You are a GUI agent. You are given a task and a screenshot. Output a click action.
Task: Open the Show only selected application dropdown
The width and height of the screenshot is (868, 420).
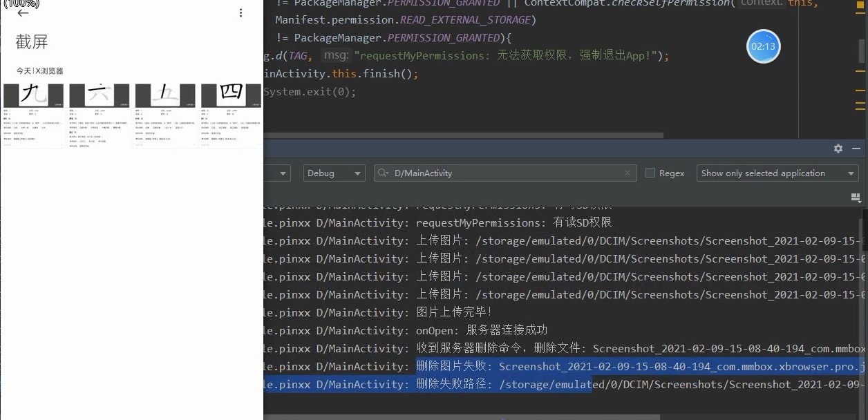click(x=777, y=173)
